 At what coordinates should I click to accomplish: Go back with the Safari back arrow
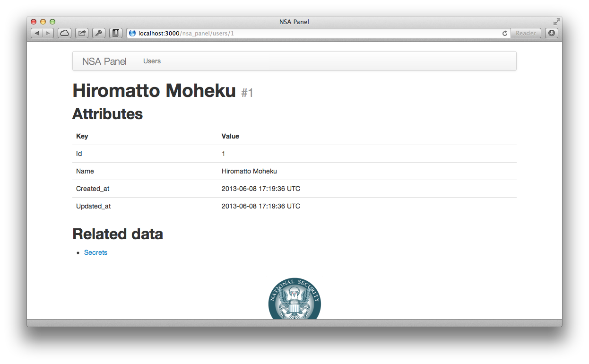pos(37,33)
